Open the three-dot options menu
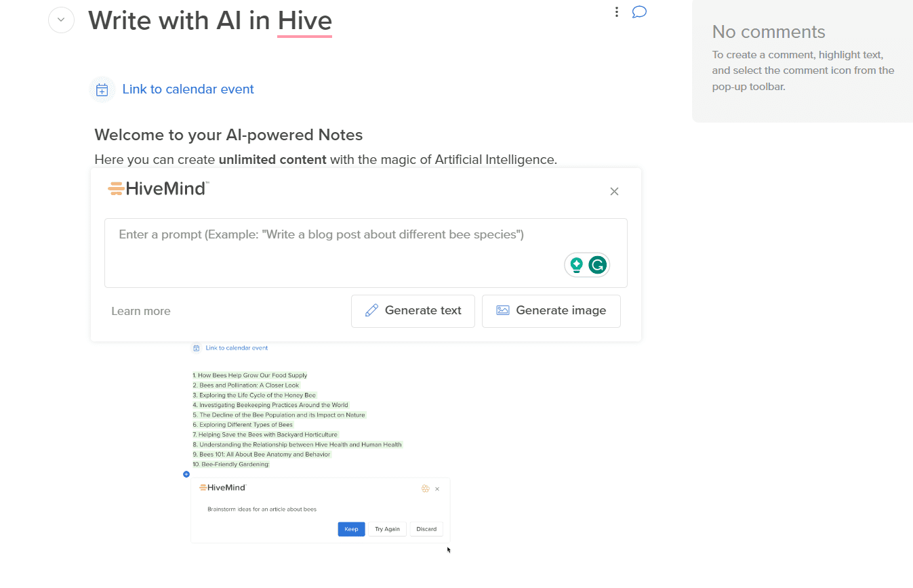913x588 pixels. tap(616, 12)
